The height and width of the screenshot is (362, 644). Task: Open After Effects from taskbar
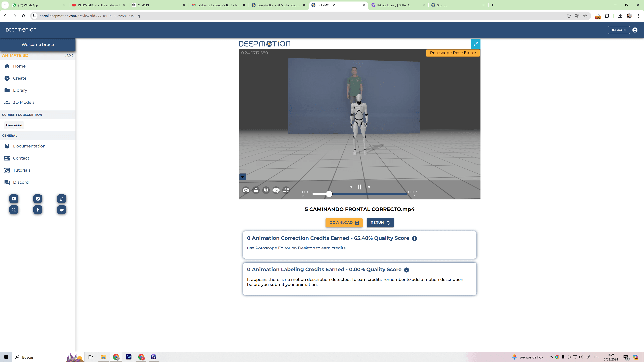(x=128, y=357)
